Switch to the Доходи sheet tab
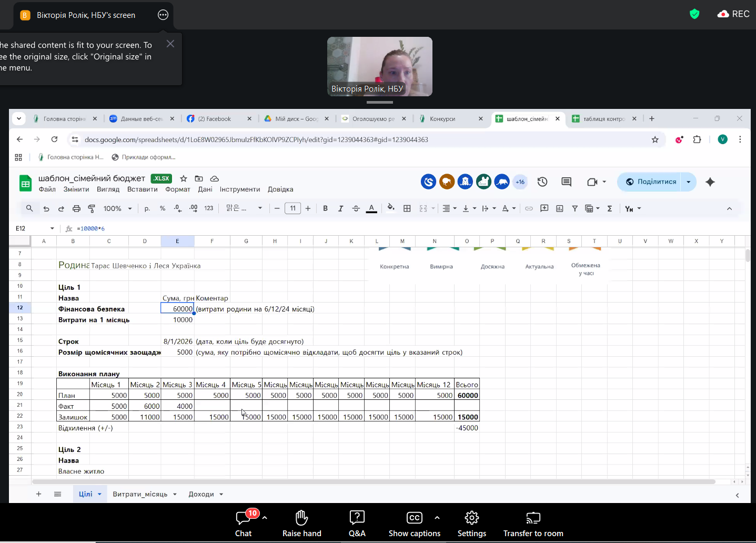 (x=201, y=495)
